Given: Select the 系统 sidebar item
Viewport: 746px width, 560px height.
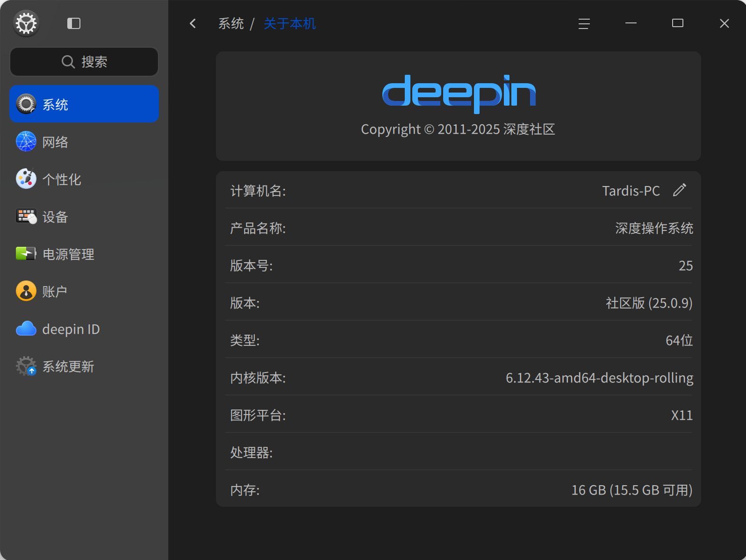Looking at the screenshot, I should [84, 104].
